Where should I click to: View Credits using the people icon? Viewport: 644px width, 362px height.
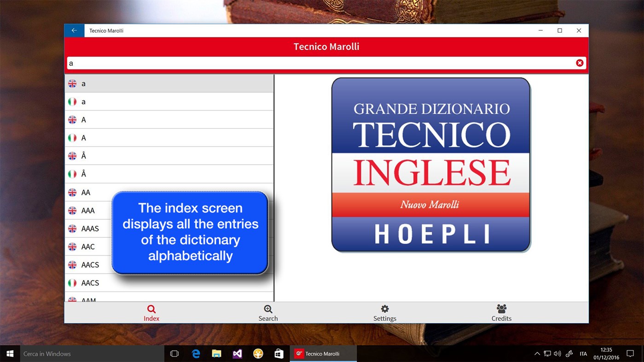point(501,312)
